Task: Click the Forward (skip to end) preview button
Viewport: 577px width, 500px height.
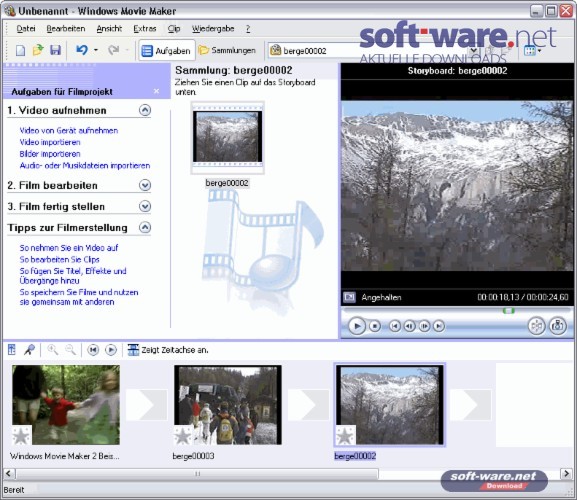Action: (439, 326)
